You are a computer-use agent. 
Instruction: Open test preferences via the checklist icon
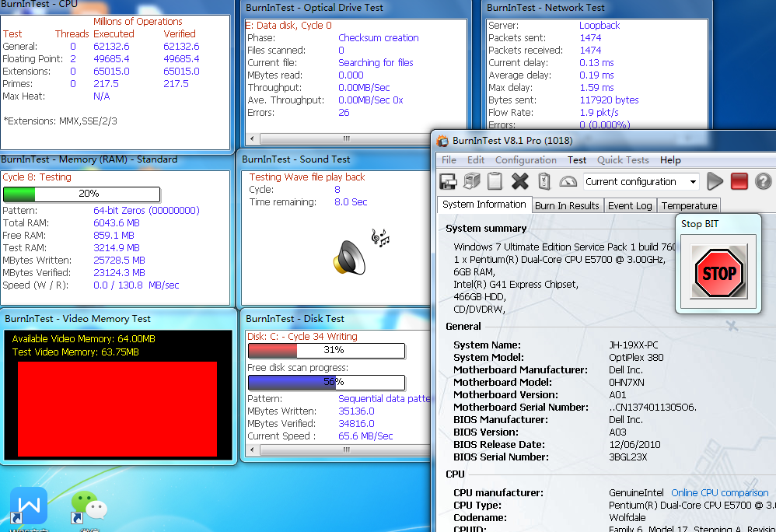[x=544, y=182]
